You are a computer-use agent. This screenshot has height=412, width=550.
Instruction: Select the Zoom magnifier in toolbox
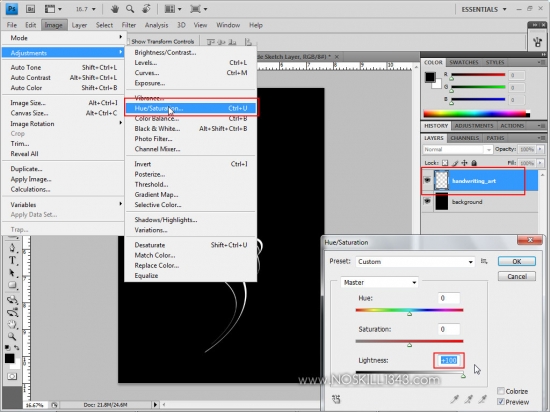pyautogui.click(x=12, y=337)
